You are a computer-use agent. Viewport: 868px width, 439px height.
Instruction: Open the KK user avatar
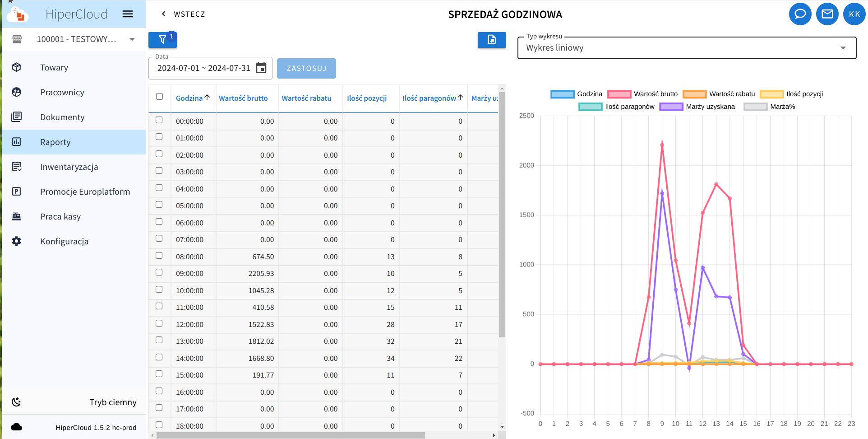click(x=854, y=14)
